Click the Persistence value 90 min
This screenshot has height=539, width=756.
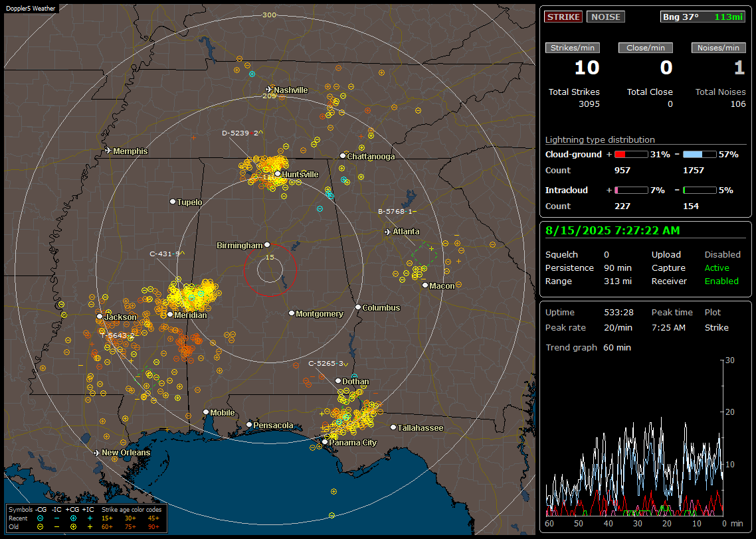point(618,268)
